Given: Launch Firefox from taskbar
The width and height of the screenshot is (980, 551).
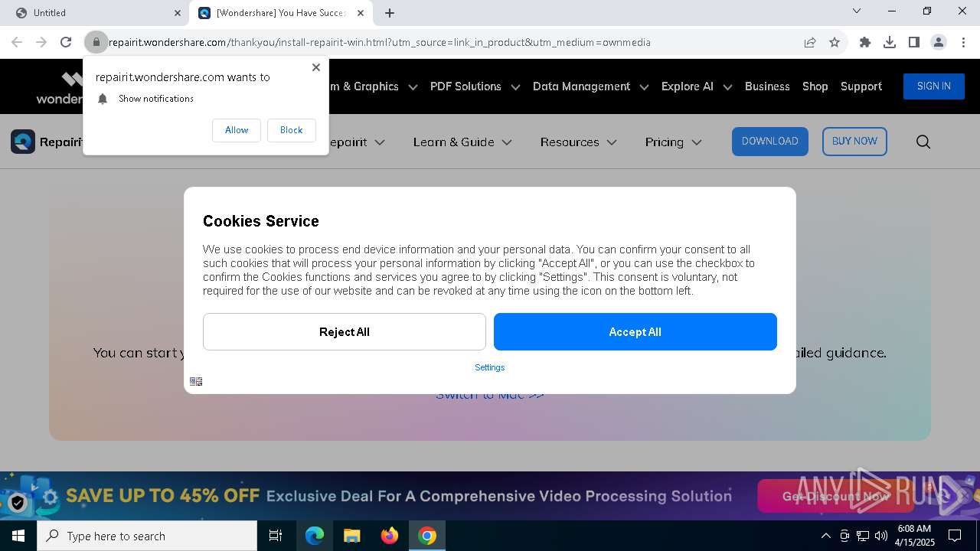Looking at the screenshot, I should tap(389, 536).
